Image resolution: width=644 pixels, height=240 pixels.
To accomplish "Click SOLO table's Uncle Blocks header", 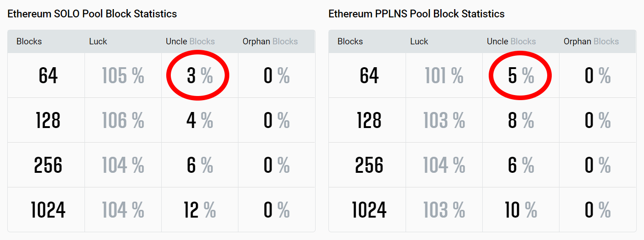I will [x=190, y=42].
